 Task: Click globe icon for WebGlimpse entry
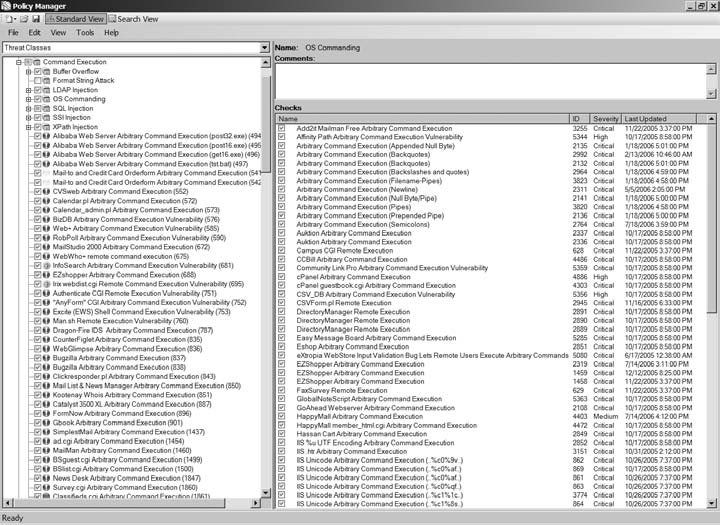tap(46, 349)
